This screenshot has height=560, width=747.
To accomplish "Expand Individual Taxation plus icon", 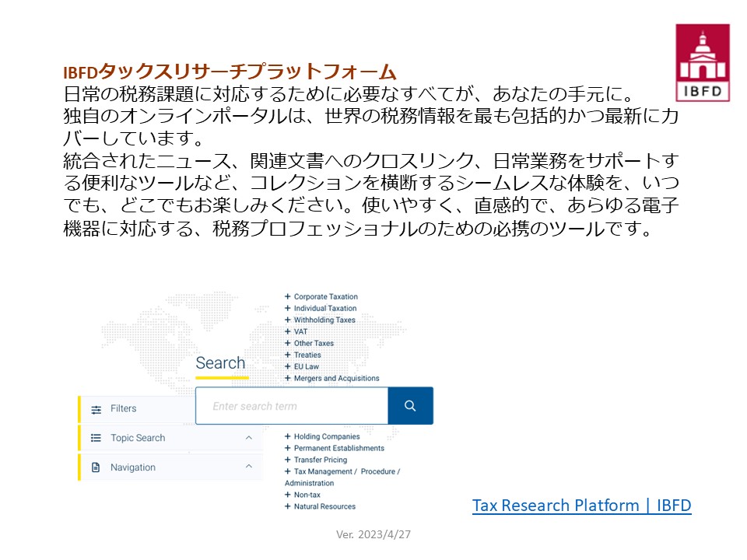I will point(287,308).
